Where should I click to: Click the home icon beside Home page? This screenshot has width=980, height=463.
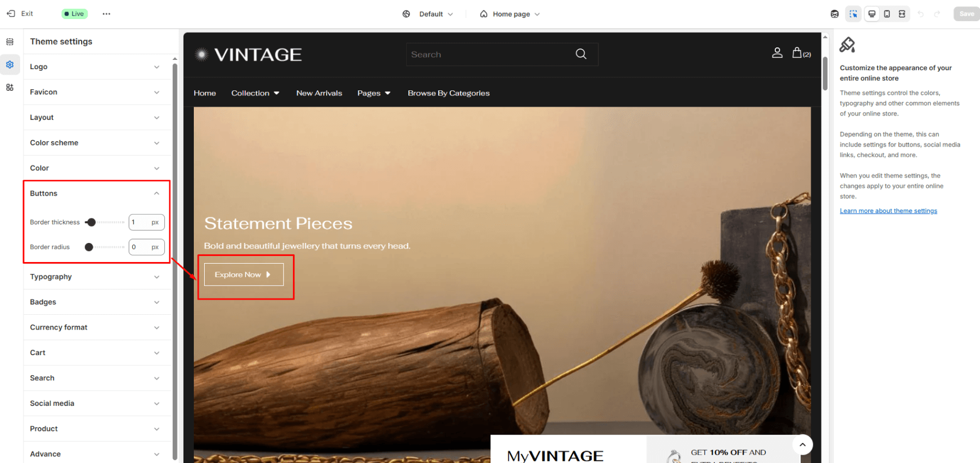click(483, 14)
